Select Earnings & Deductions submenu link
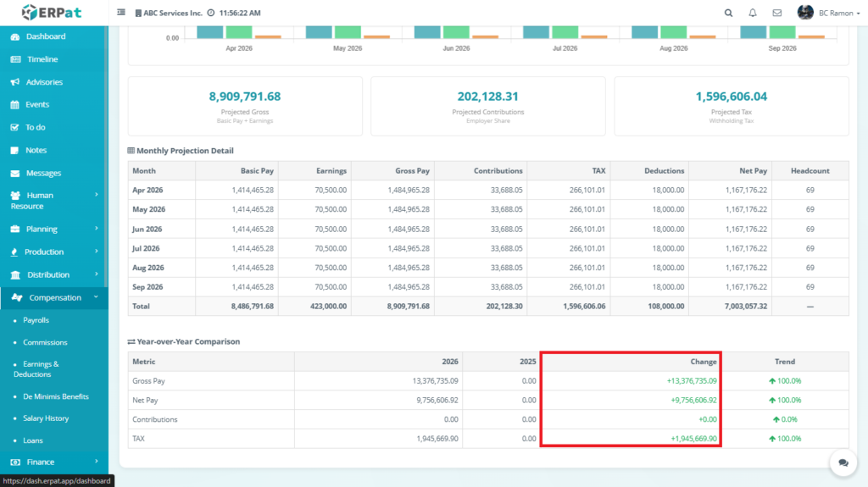The height and width of the screenshot is (487, 868). (36, 368)
